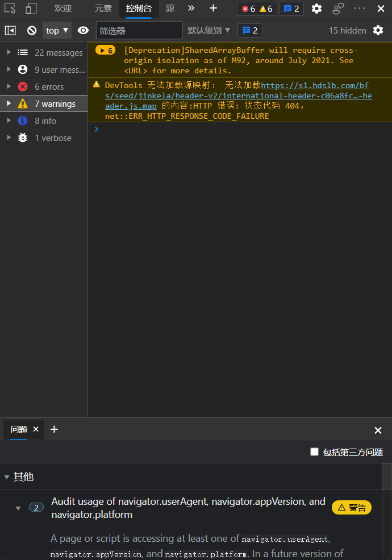This screenshot has width=392, height=560.
Task: Expand the grouped 6 Deprecation messages badge
Action: click(x=105, y=51)
